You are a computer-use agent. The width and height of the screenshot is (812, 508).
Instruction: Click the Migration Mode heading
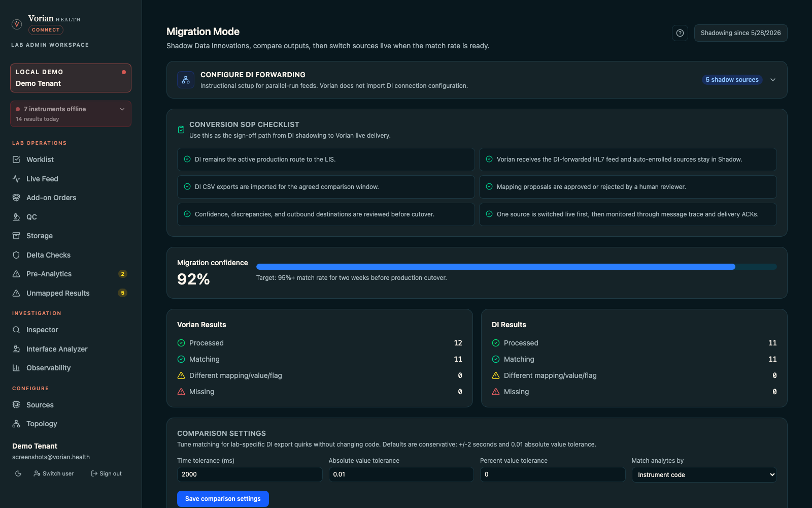pyautogui.click(x=203, y=31)
